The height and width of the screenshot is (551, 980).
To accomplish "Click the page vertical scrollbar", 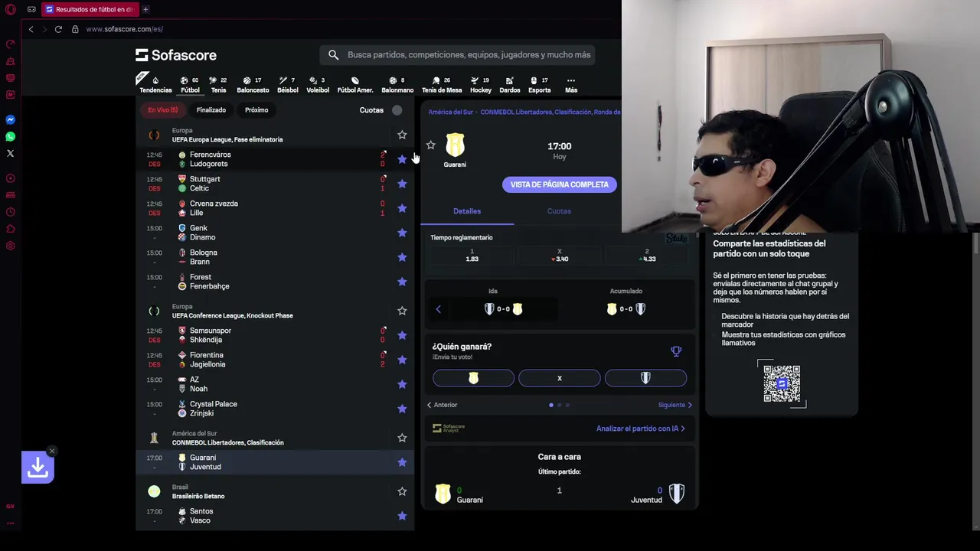I will click(x=975, y=245).
